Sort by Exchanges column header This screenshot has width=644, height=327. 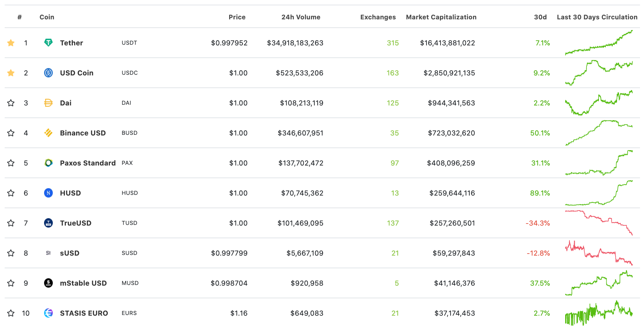[378, 17]
